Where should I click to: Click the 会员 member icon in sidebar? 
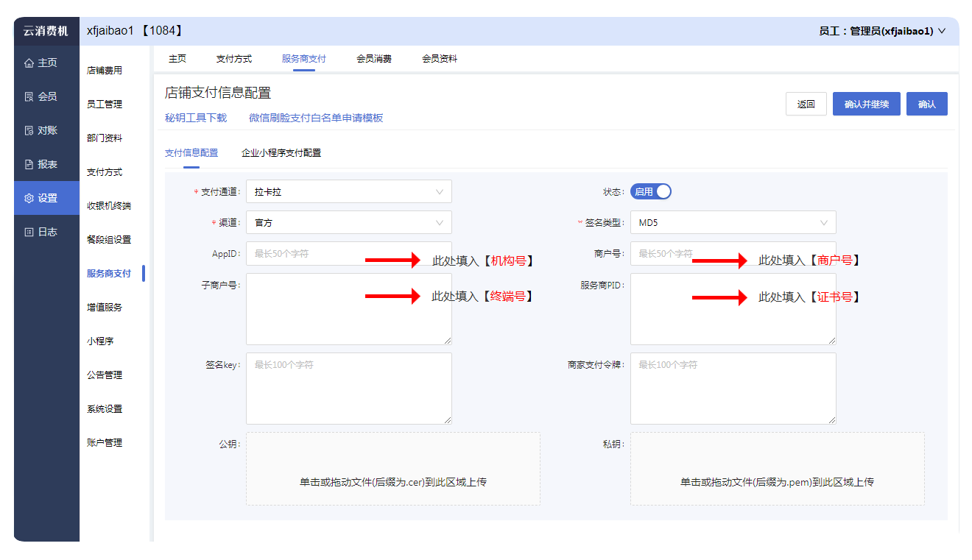29,97
